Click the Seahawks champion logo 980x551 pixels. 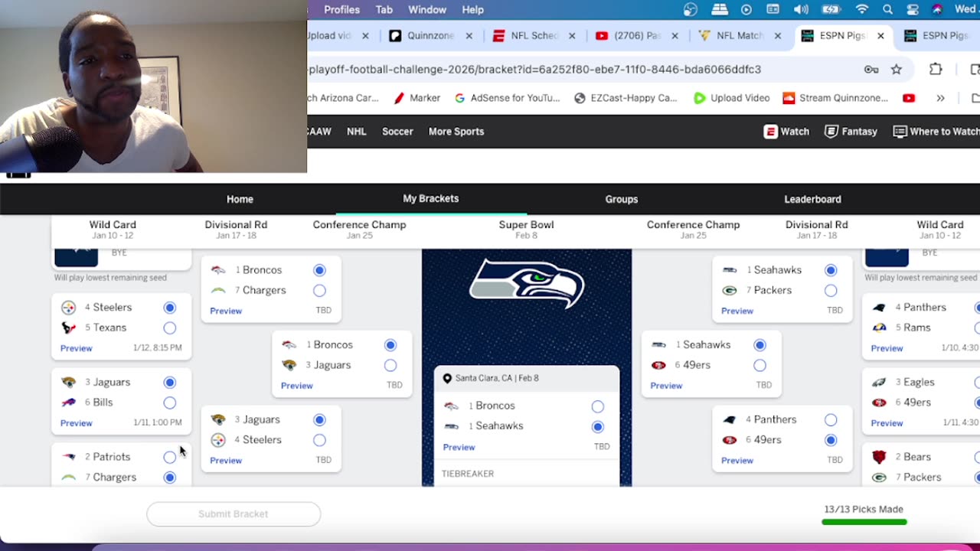[527, 283]
